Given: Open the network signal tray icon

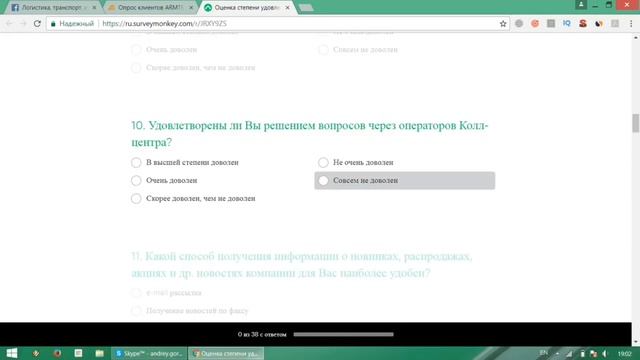Looking at the screenshot, I should coord(569,353).
